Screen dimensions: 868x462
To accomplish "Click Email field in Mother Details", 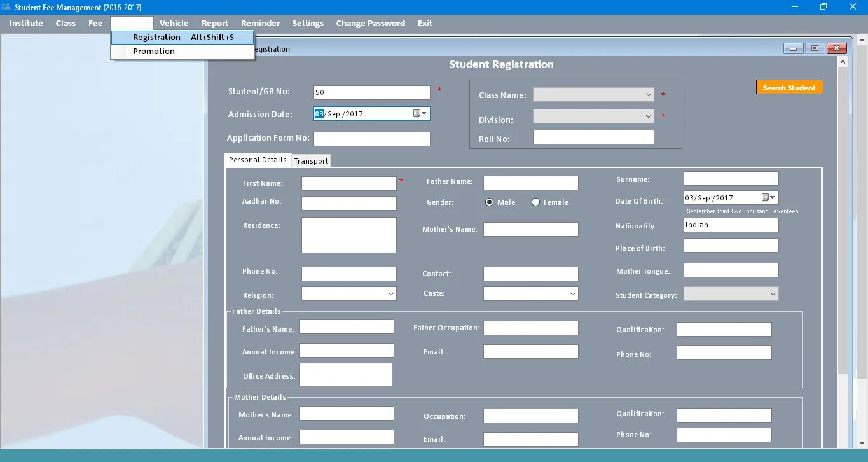I will 531,439.
